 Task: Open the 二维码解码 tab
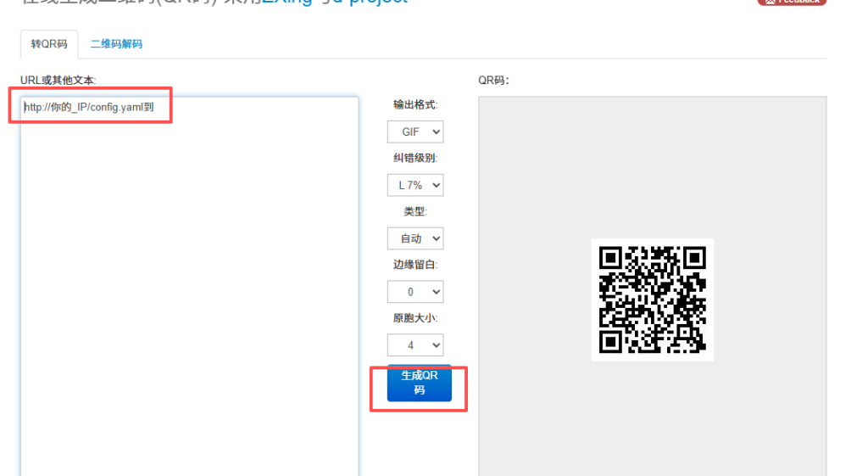(x=116, y=44)
